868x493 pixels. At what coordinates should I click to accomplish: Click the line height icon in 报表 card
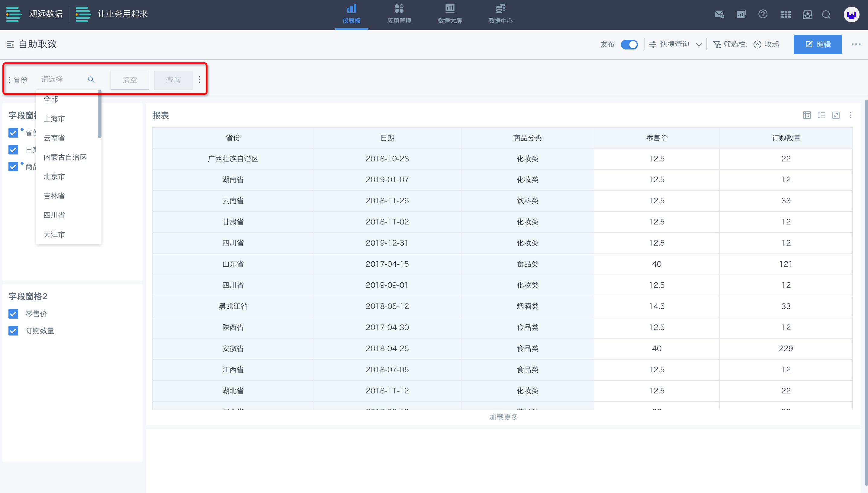pos(821,115)
